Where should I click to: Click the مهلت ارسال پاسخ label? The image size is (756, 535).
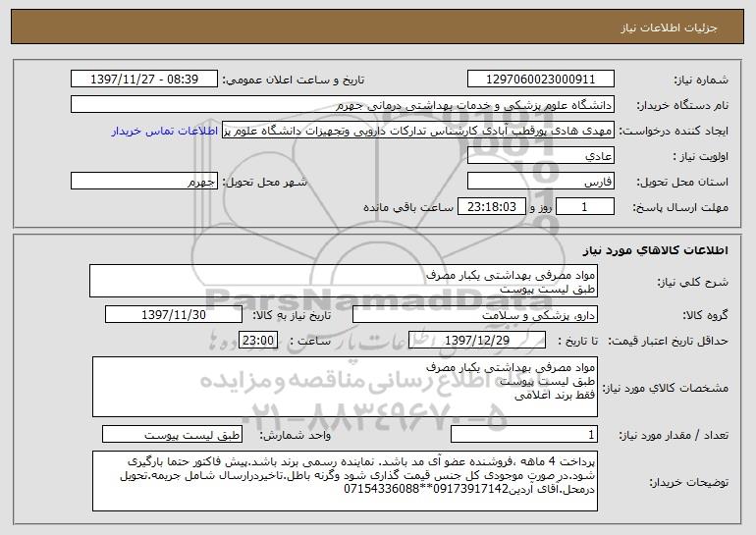680,208
